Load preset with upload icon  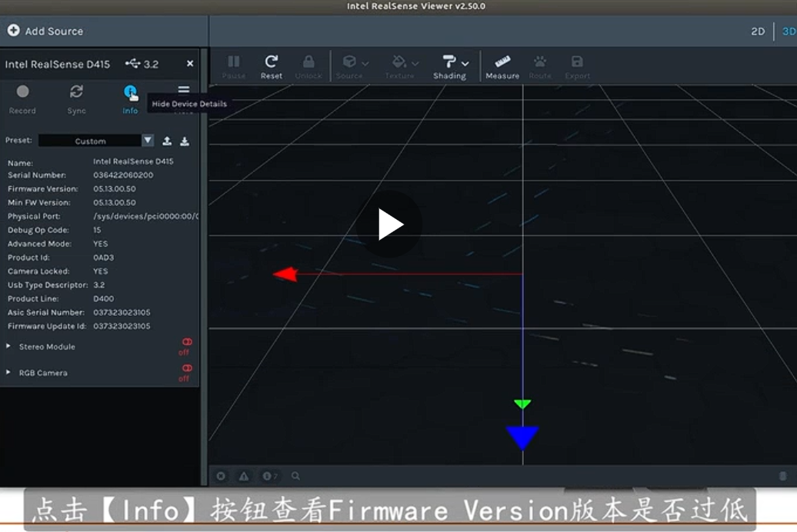pos(167,141)
